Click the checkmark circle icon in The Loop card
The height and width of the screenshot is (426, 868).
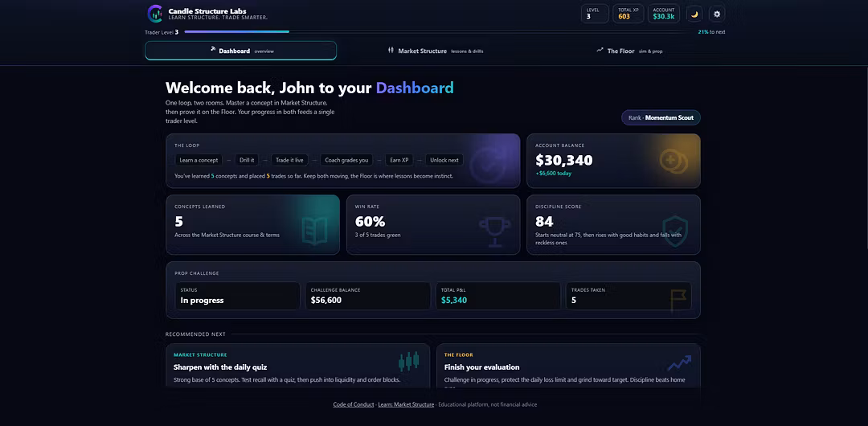[x=490, y=164]
